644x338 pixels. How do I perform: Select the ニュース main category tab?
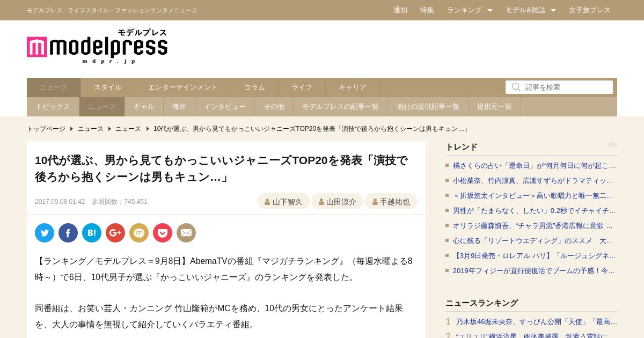54,87
